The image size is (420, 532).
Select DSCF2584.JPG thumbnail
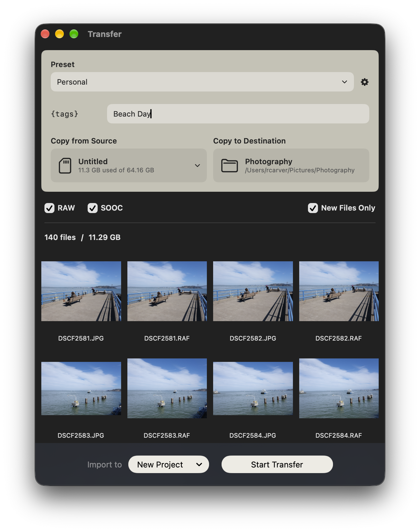pyautogui.click(x=253, y=389)
